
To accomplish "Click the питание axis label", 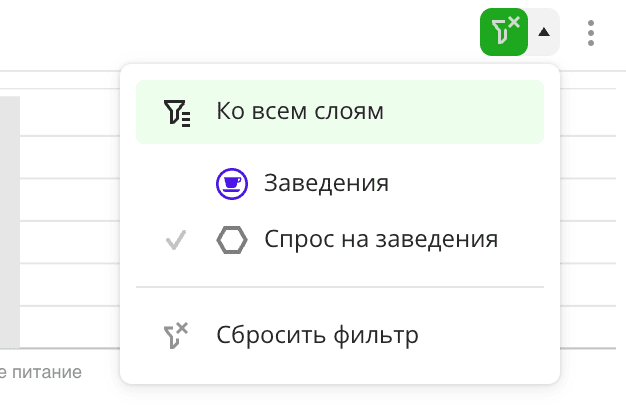I will pos(45,373).
